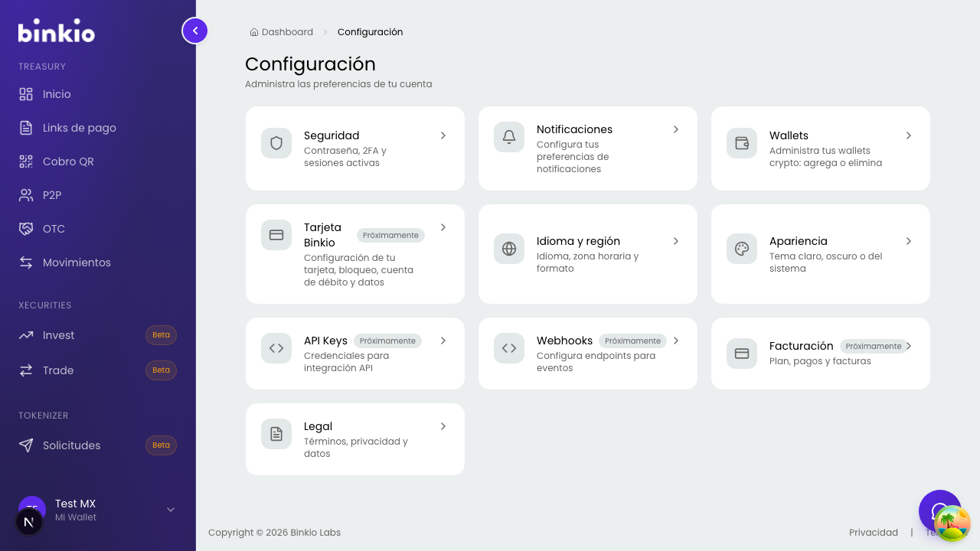Click the binkio logo
Image resolution: width=980 pixels, height=551 pixels.
(57, 31)
